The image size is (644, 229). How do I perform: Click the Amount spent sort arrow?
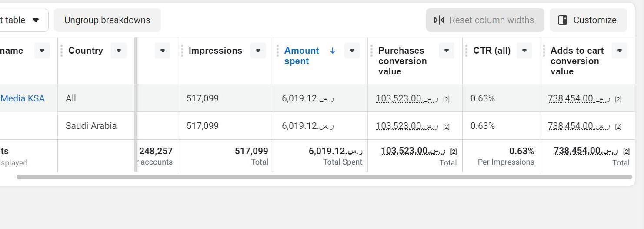[333, 51]
